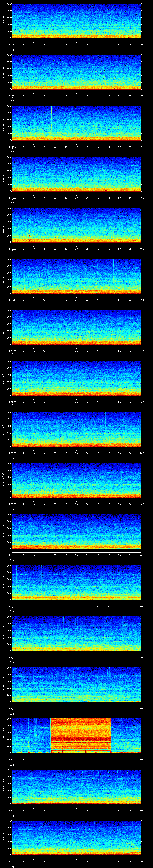
Task: Select the spectrogram panel starting at 4:20:00
Action: (x=76, y=327)
